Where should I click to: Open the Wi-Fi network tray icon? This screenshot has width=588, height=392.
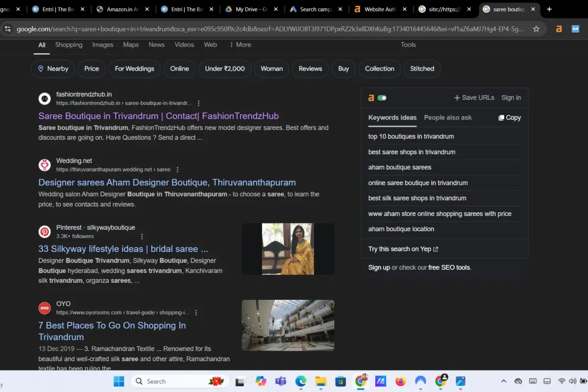562,381
